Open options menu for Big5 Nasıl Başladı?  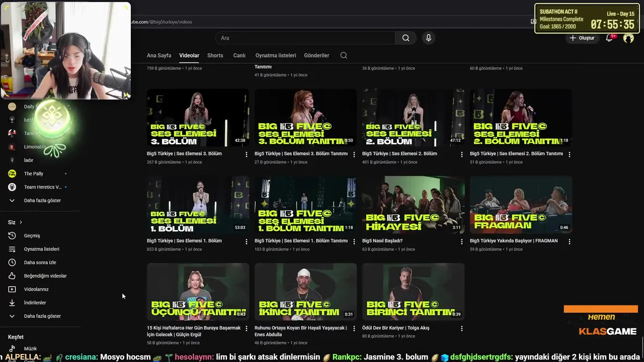(x=461, y=242)
